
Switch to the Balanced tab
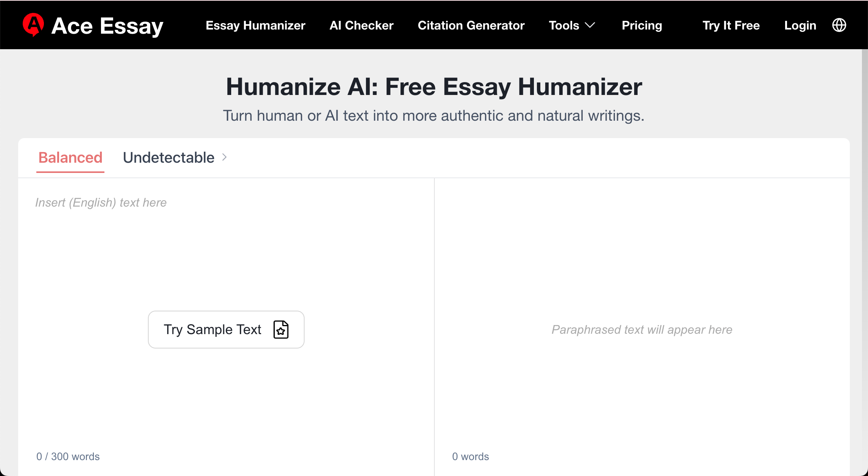pos(70,158)
